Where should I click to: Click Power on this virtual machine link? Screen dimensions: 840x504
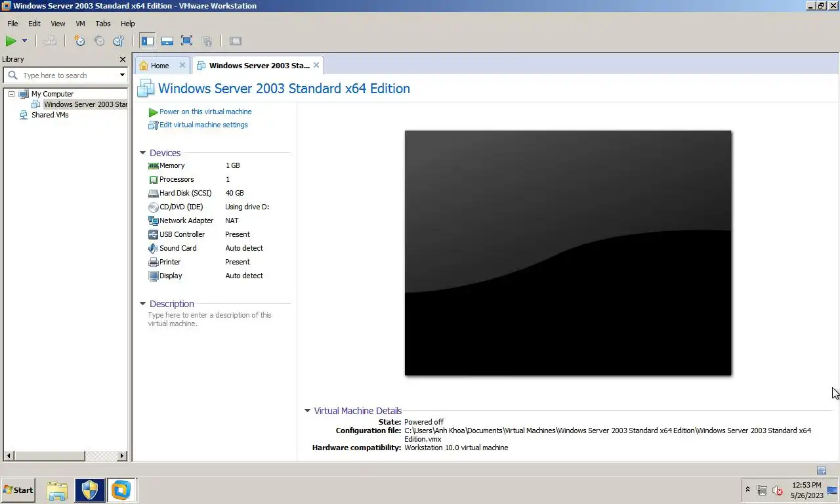(205, 112)
